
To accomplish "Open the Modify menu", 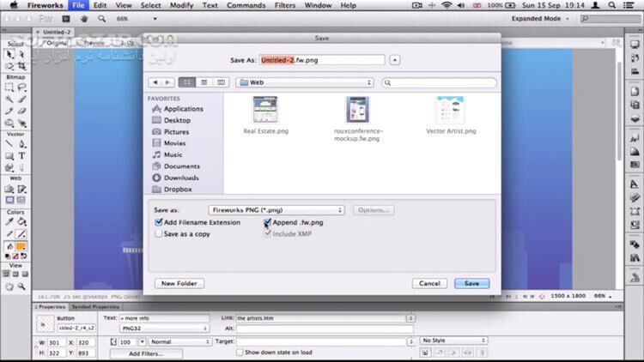I will pos(179,5).
